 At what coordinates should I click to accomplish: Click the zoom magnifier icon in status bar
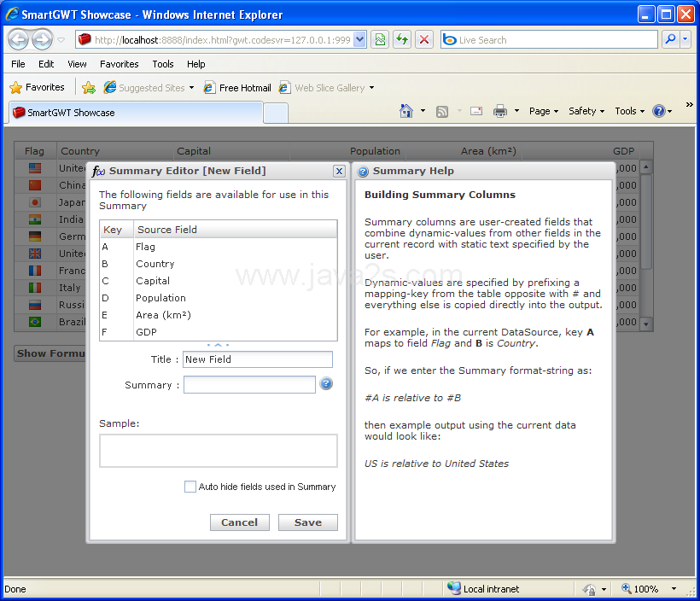click(627, 588)
